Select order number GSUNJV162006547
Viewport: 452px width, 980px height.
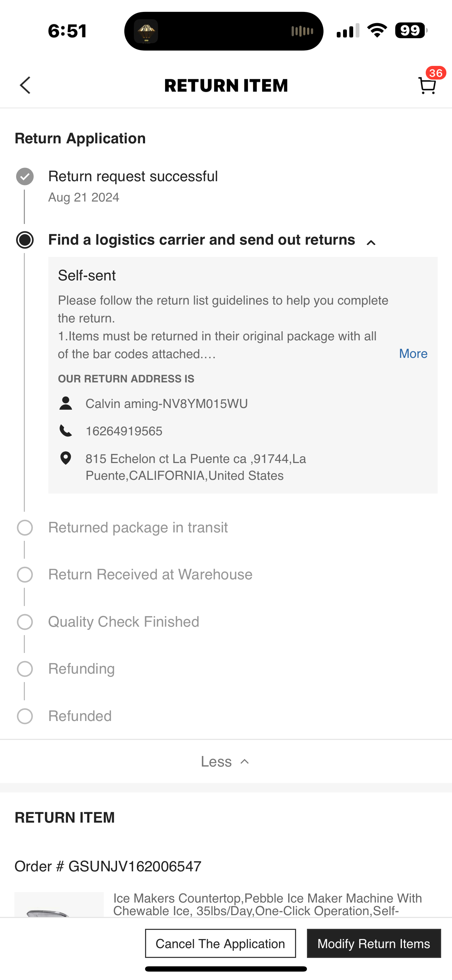[x=108, y=866]
